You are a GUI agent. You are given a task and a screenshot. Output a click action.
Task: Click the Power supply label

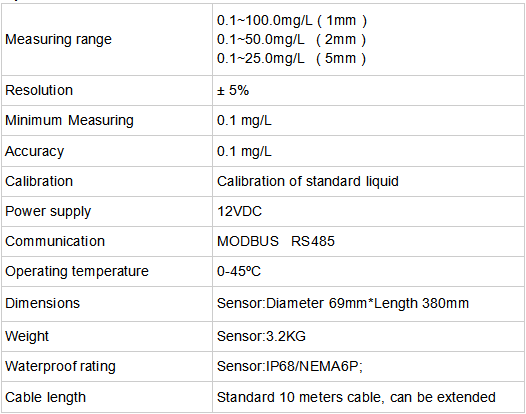(48, 211)
